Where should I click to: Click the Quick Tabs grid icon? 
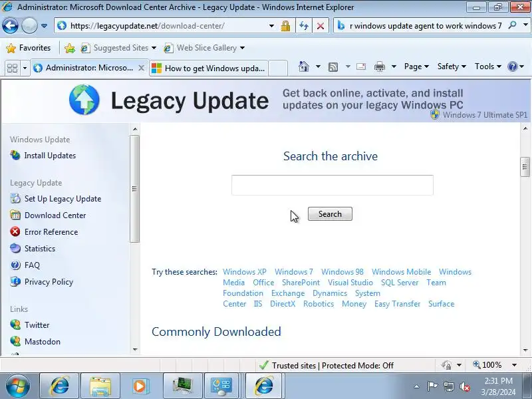[x=12, y=68]
